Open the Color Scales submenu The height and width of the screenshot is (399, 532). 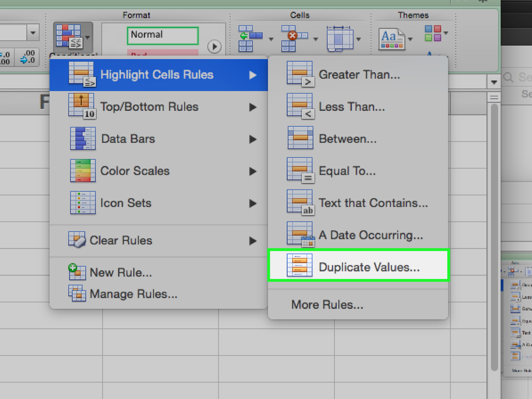pyautogui.click(x=159, y=171)
